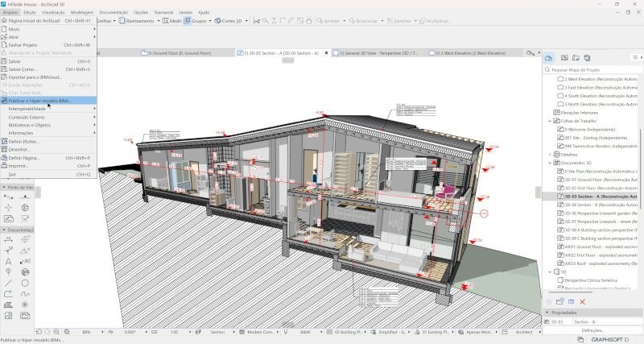
Task: Switch to General 3D View Perspective tab
Action: tap(378, 53)
